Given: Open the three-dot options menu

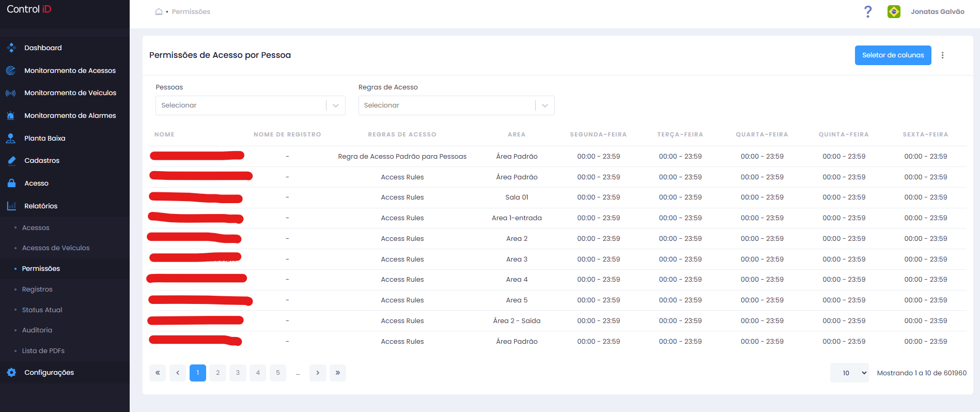Looking at the screenshot, I should point(942,55).
